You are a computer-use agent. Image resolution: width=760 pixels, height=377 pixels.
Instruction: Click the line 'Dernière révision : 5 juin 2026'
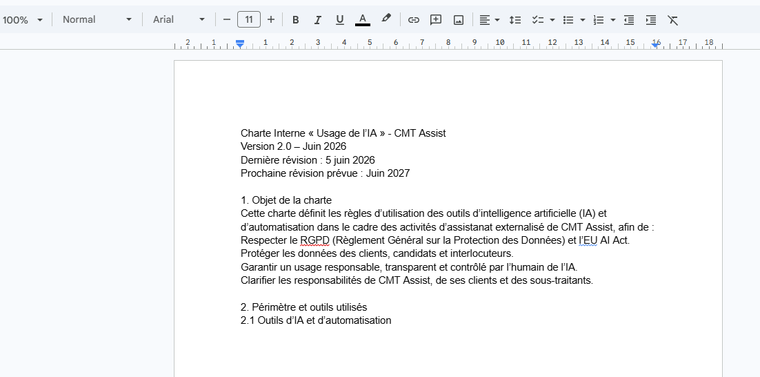coord(308,160)
